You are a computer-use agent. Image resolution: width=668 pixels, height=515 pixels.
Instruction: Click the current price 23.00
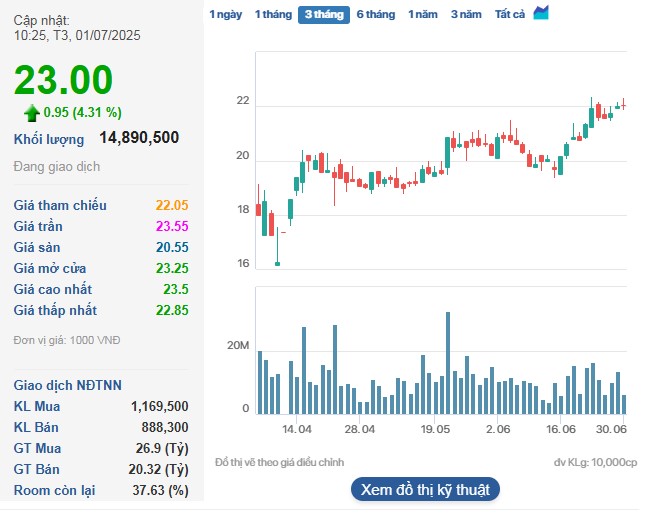64,80
